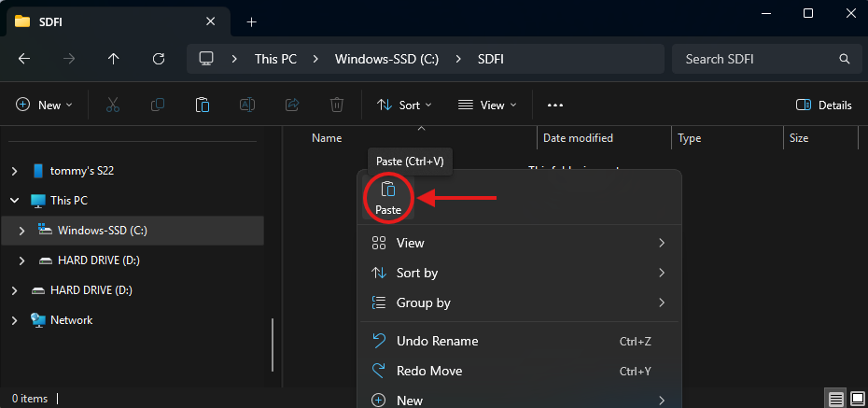Switch to the details list view icon in the status bar
Viewport: 868px width, 408px height.
click(x=836, y=399)
